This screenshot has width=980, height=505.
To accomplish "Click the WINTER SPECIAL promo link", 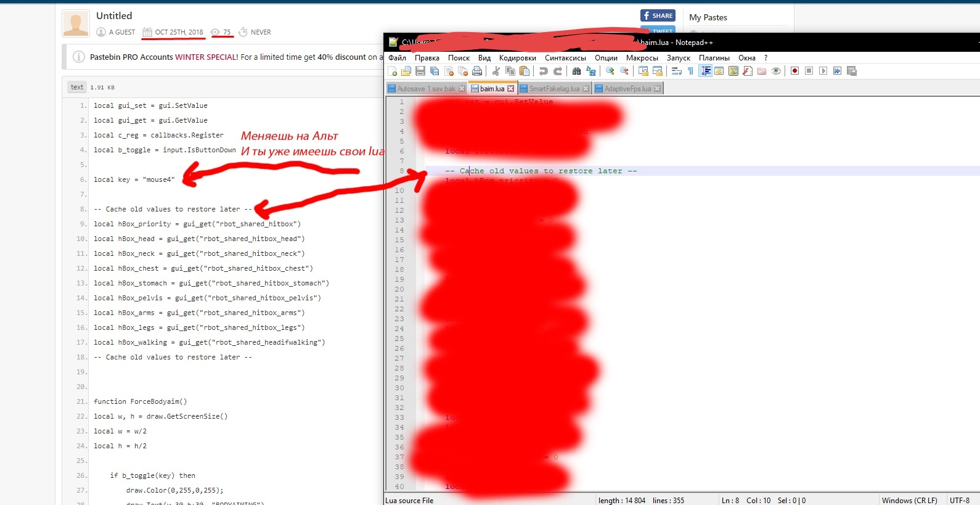I will (206, 57).
